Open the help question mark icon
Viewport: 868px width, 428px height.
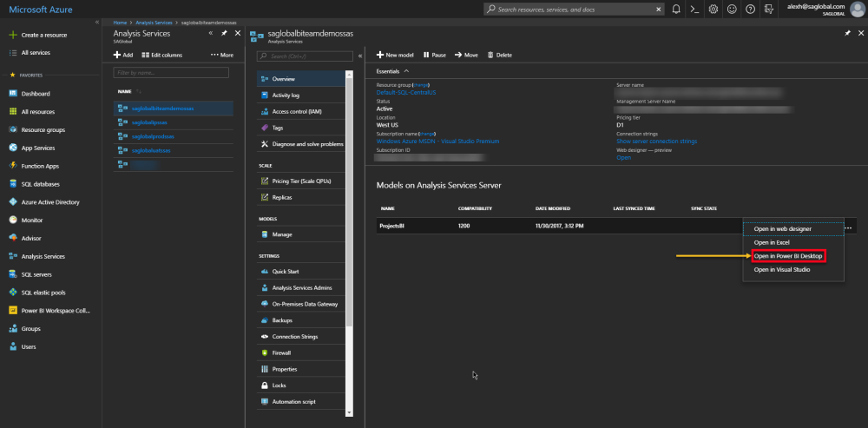coord(750,9)
